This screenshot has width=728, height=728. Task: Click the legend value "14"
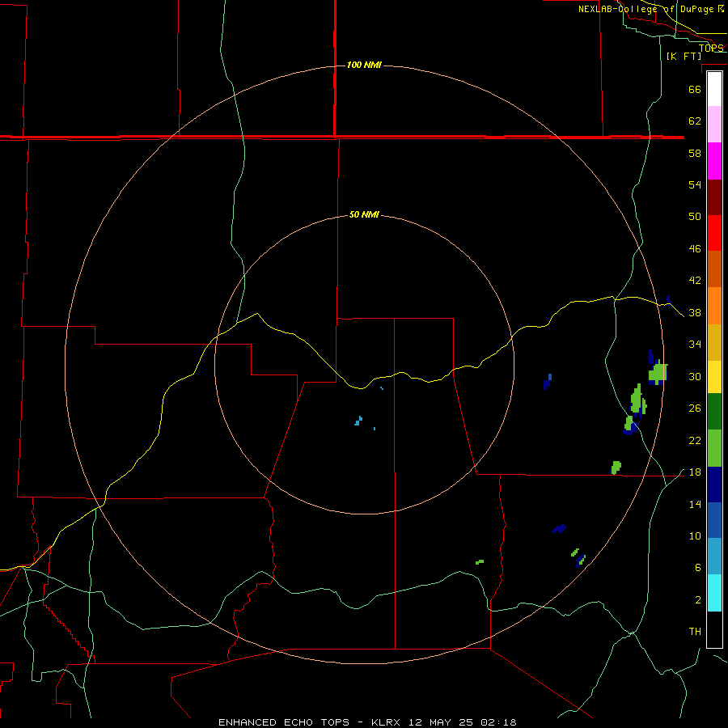(x=695, y=504)
